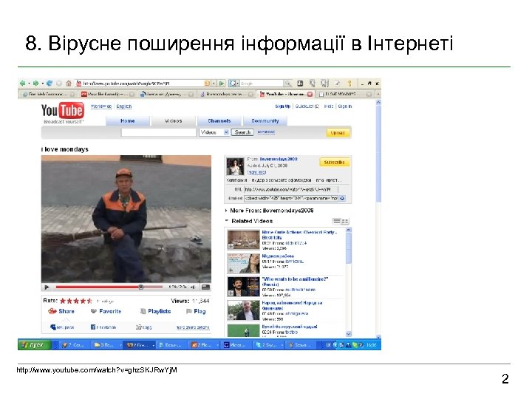Viewport: 532px width, 399px height.
Task: Open the YouTube Videos tab
Action: [x=174, y=120]
